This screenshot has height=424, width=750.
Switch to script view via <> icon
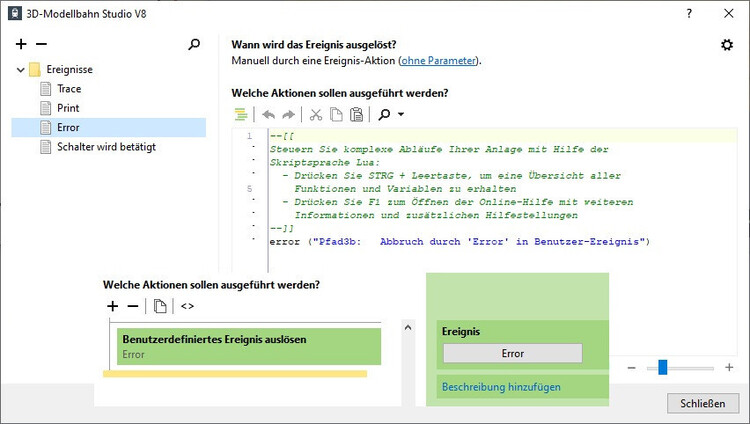188,306
